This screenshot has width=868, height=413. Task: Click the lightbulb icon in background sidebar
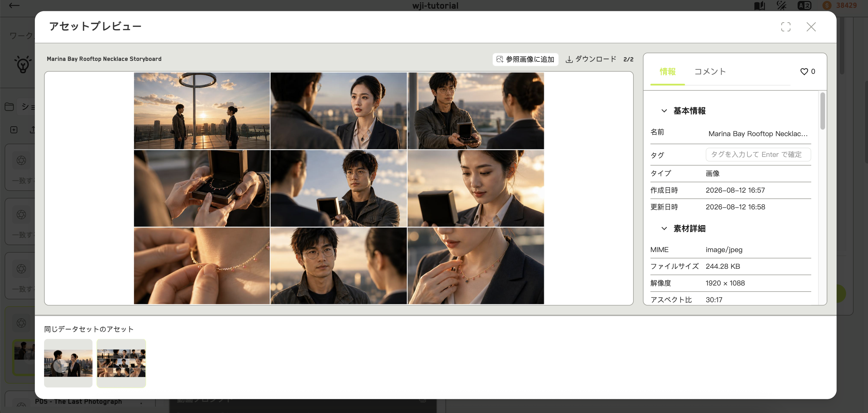coord(23,64)
